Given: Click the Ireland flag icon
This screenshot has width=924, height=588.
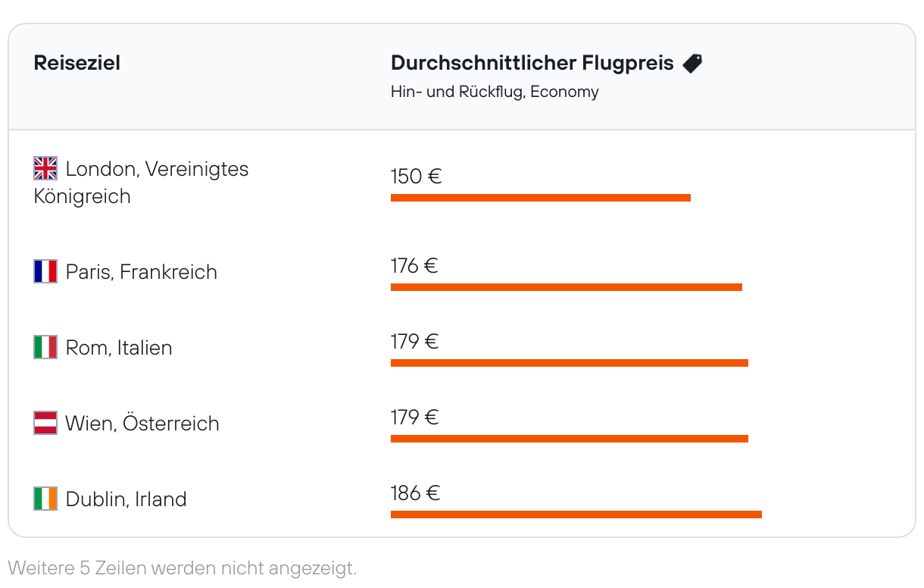Looking at the screenshot, I should (45, 499).
